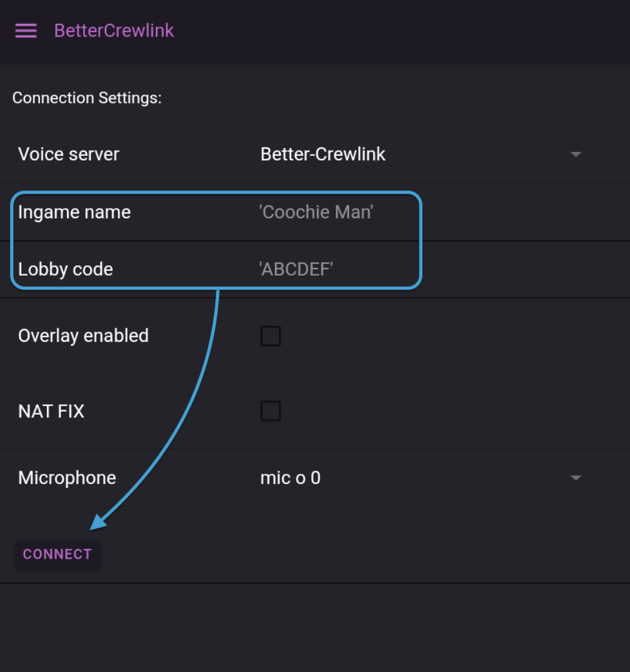Click the Ingame name label
Viewport: 630px width, 672px height.
[74, 212]
